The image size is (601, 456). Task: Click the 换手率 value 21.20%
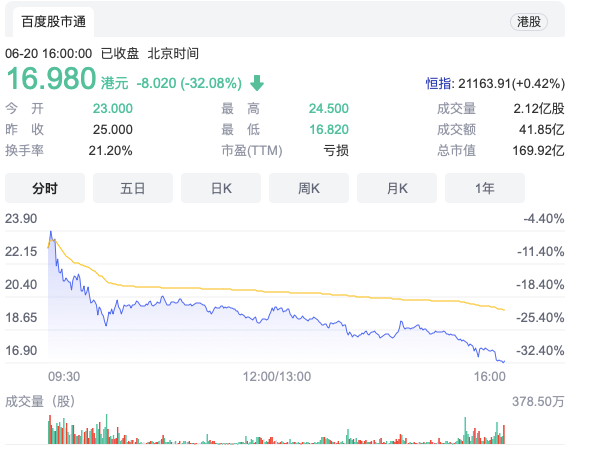coord(112,150)
